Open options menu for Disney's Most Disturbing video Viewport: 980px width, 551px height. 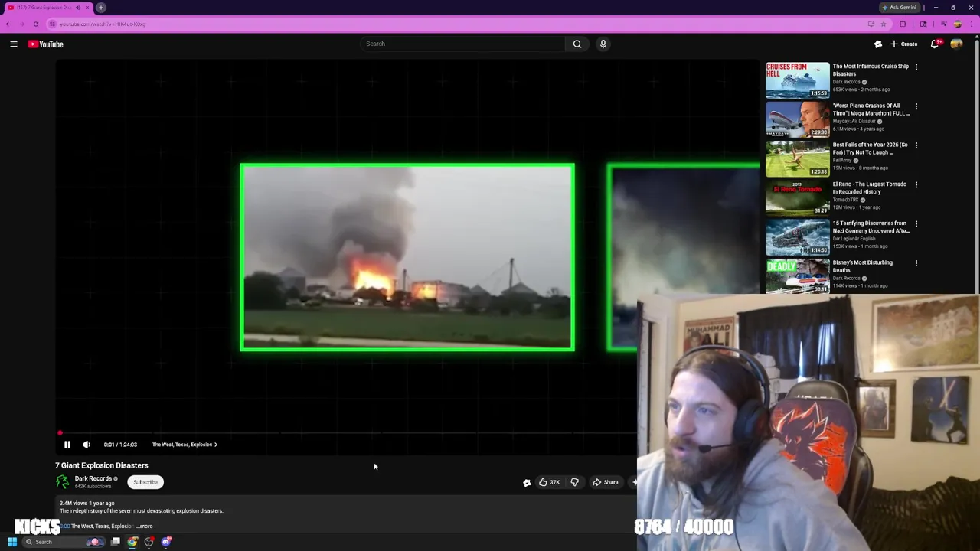(x=916, y=263)
